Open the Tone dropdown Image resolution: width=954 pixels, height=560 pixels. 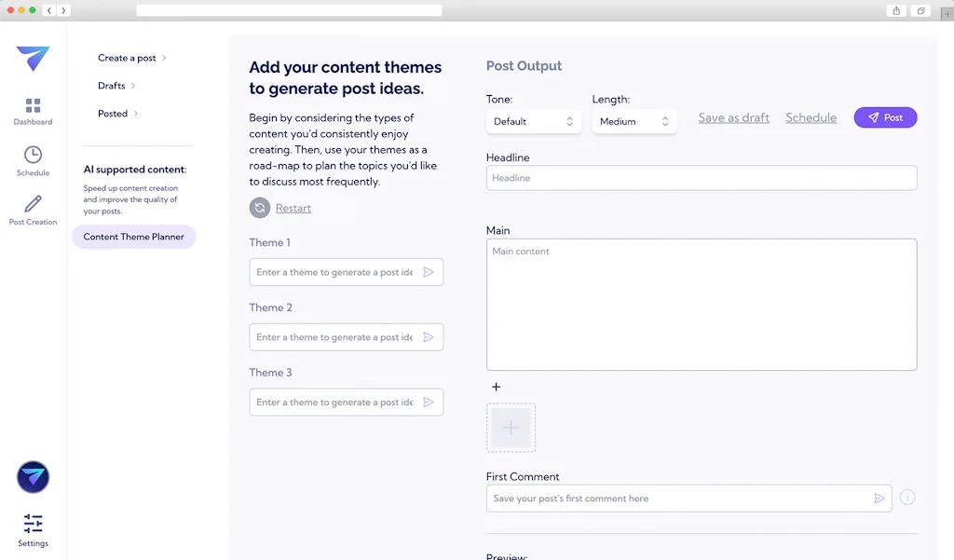tap(533, 121)
